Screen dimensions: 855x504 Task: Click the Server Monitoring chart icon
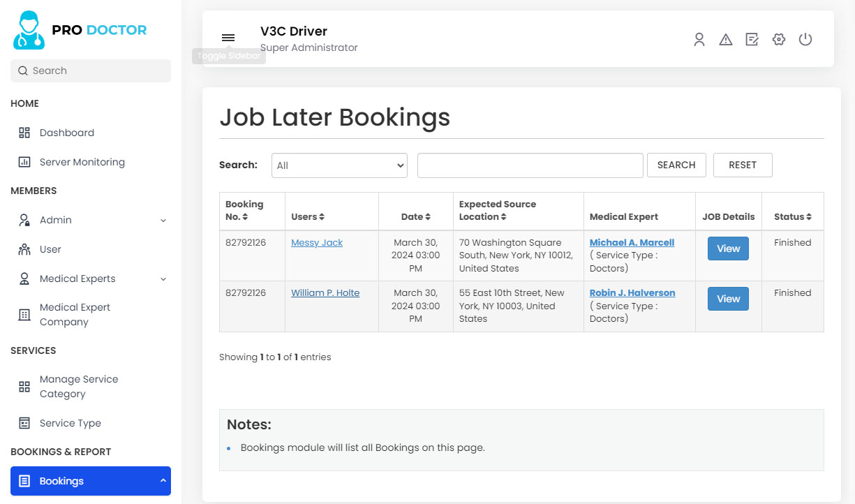coord(24,162)
